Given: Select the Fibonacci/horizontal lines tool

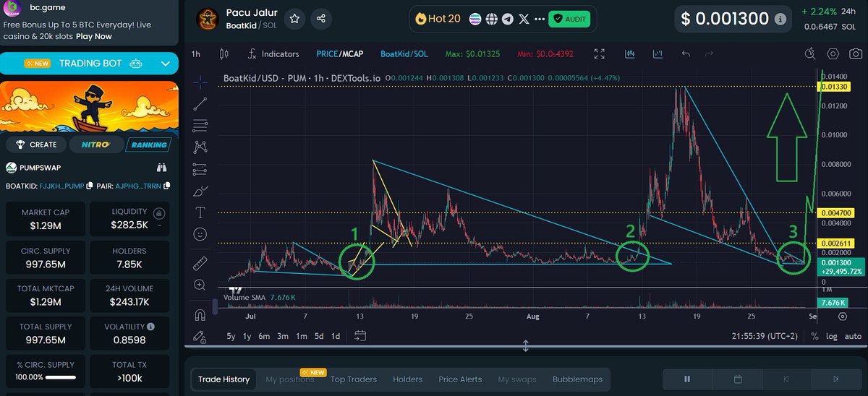Looking at the screenshot, I should tap(200, 126).
